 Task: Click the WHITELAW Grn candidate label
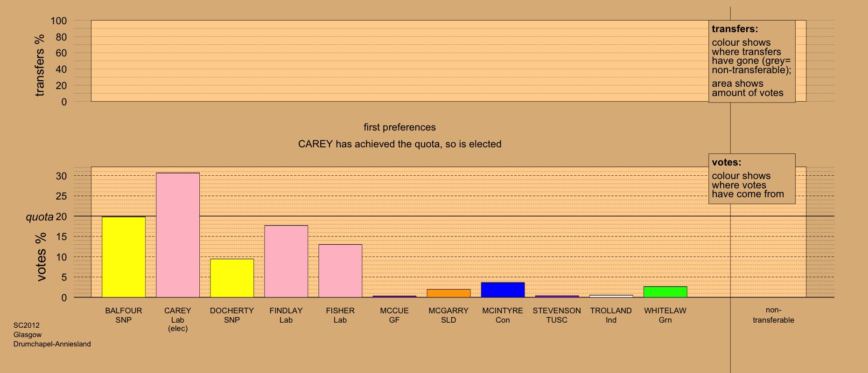[665, 315]
